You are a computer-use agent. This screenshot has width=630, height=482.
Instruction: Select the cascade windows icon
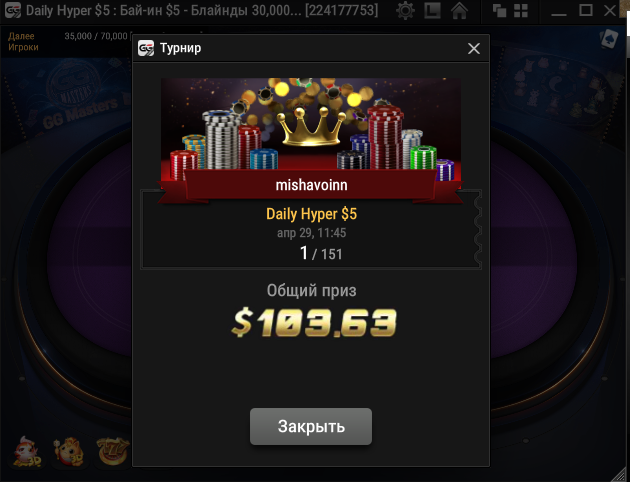click(499, 11)
